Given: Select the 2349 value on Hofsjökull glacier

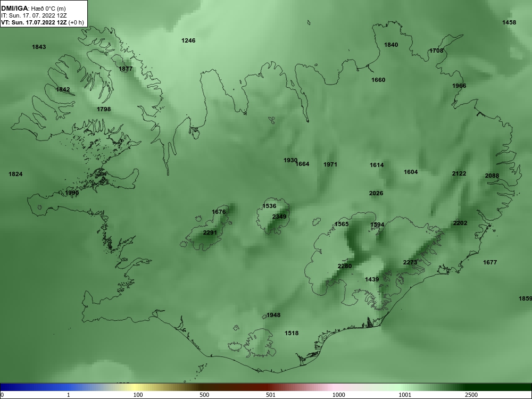Looking at the screenshot, I should pyautogui.click(x=279, y=217).
